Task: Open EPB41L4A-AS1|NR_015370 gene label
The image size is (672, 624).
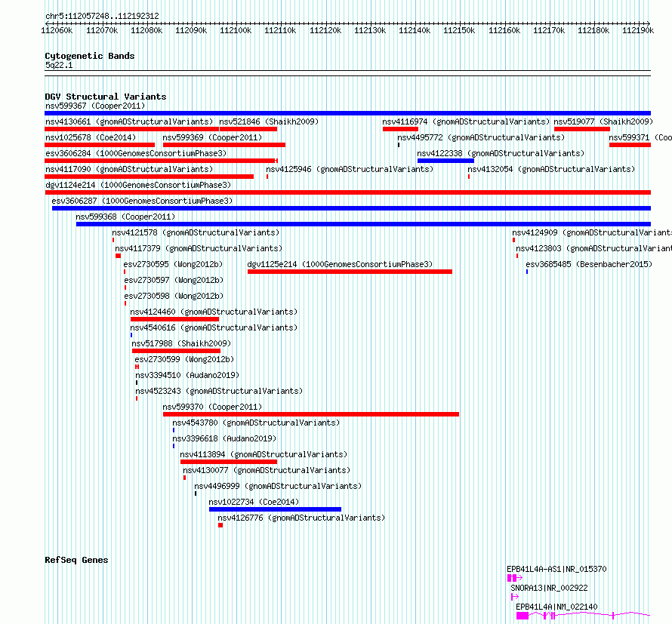Action: tap(556, 569)
